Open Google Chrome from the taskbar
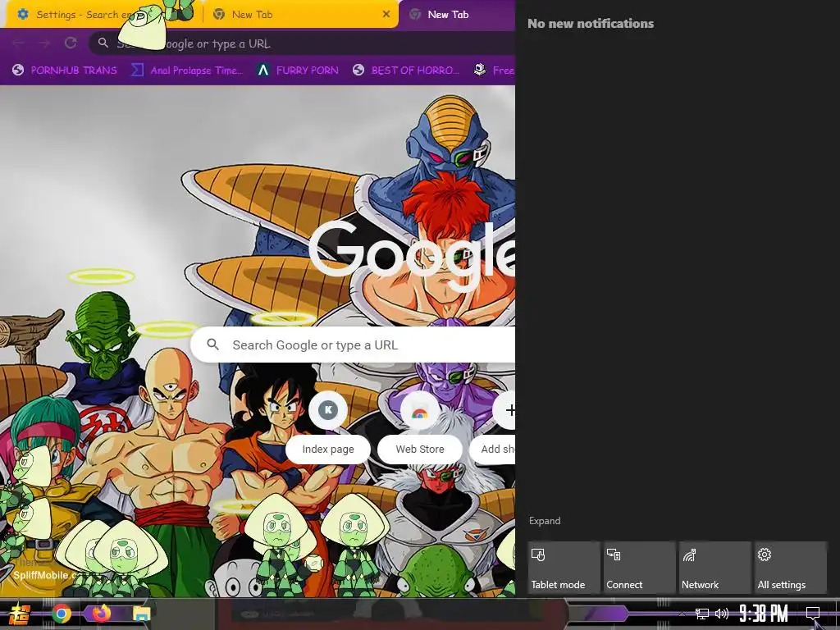The height and width of the screenshot is (630, 840). (61, 614)
